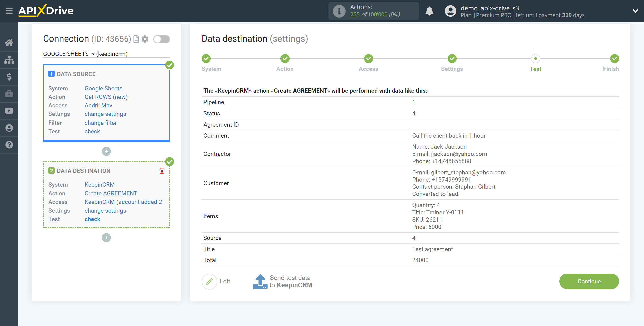Open the Google Sheets system link

103,88
